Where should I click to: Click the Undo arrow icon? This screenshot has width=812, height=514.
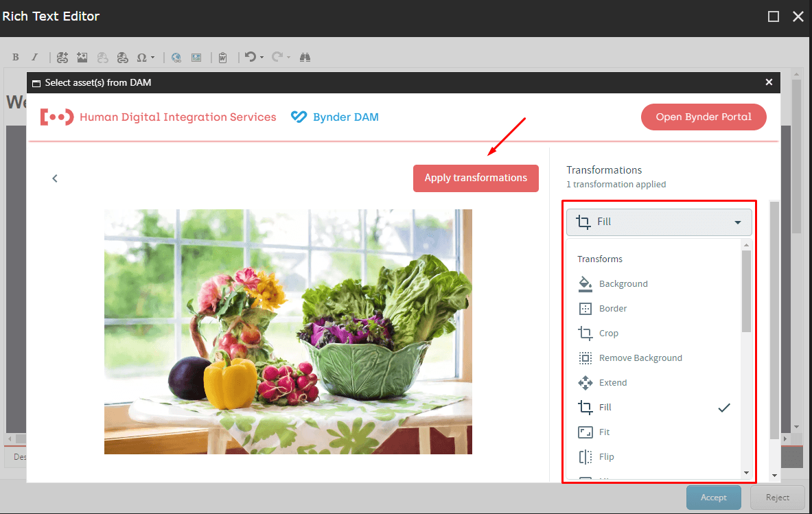tap(250, 58)
